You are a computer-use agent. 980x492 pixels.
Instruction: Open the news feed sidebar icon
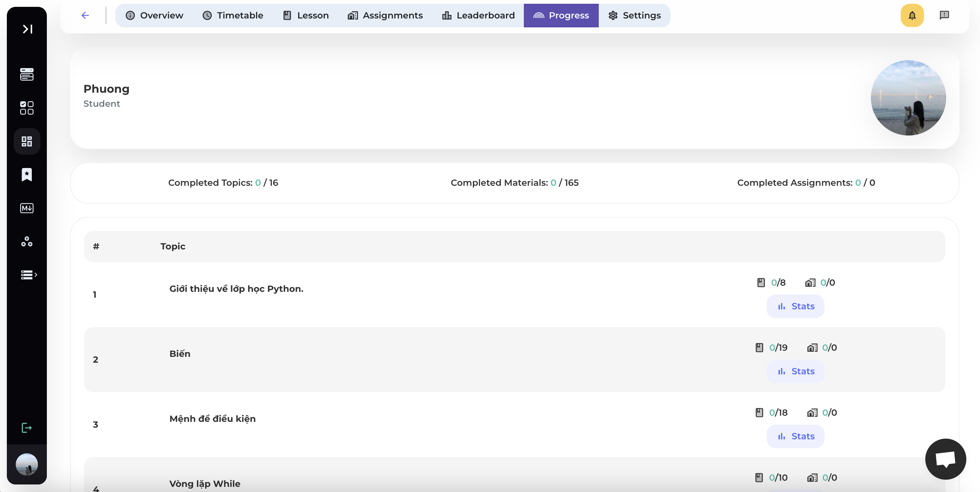pos(27,74)
